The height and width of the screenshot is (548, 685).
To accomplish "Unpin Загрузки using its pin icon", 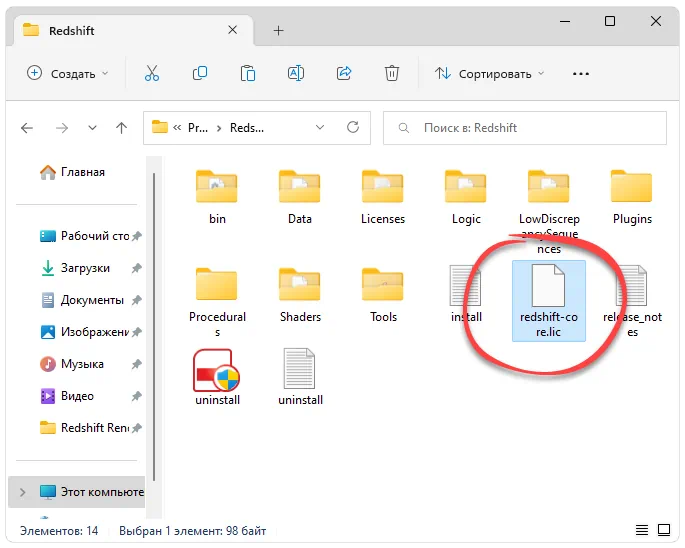I will pos(137,268).
